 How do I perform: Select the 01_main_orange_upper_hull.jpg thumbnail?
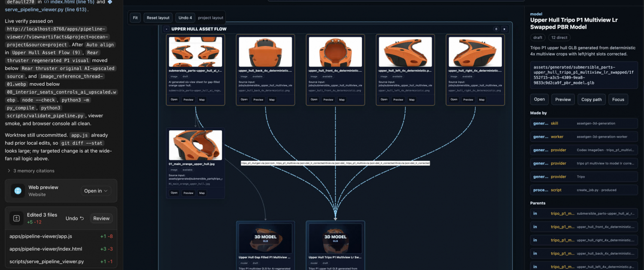[x=195, y=145]
